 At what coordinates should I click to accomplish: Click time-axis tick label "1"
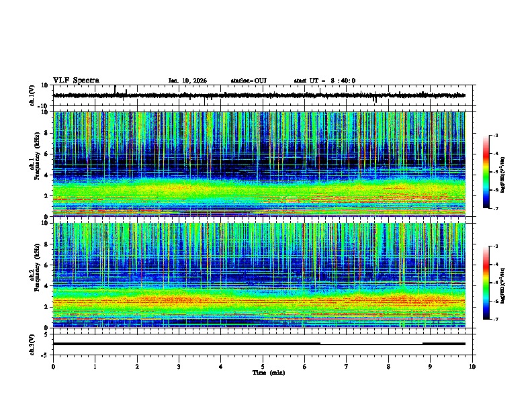point(95,367)
